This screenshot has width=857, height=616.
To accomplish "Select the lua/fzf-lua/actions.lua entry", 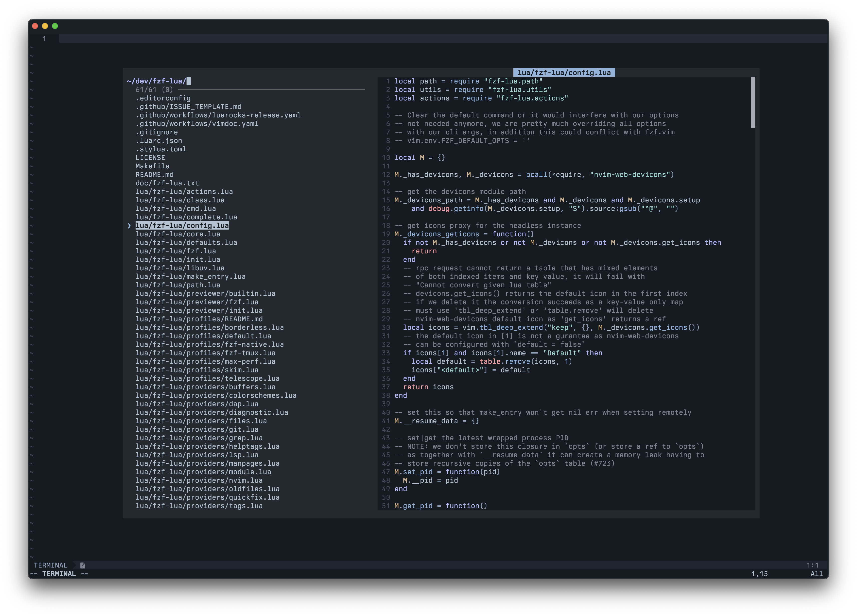I will [184, 191].
